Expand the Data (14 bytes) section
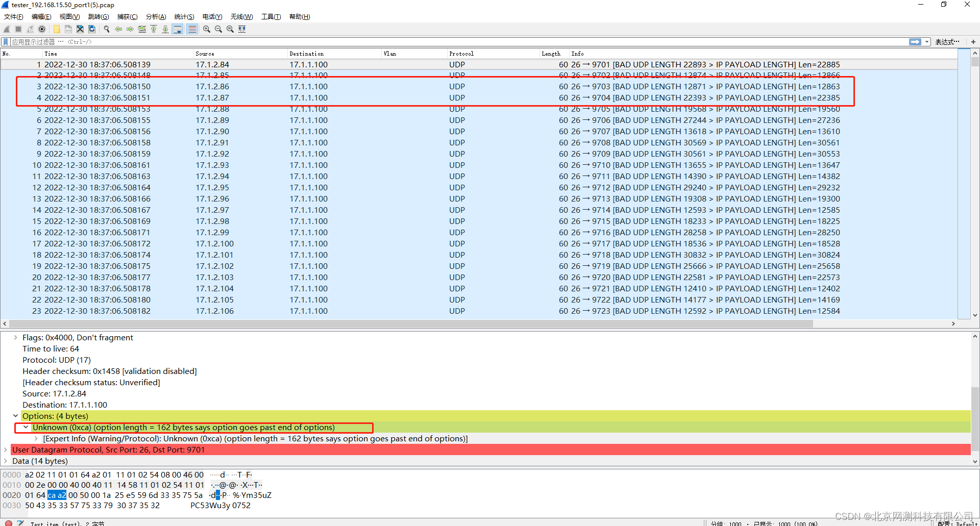The width and height of the screenshot is (980, 526). [x=5, y=461]
